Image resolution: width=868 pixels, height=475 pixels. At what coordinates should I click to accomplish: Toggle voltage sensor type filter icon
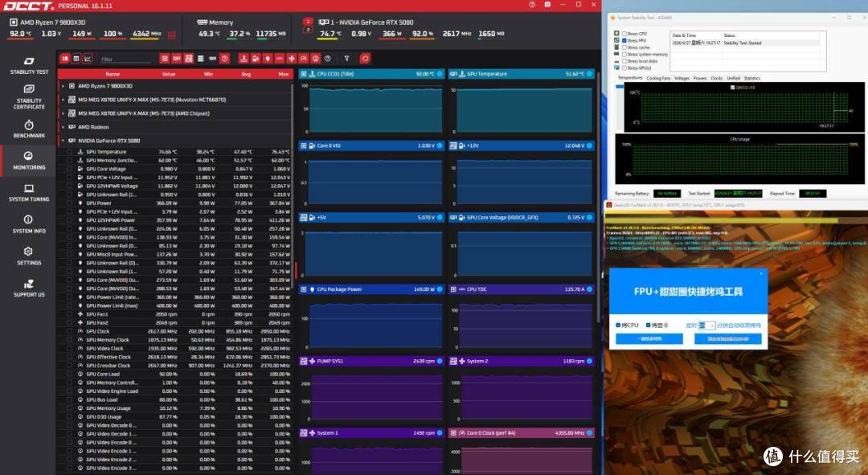point(256,59)
